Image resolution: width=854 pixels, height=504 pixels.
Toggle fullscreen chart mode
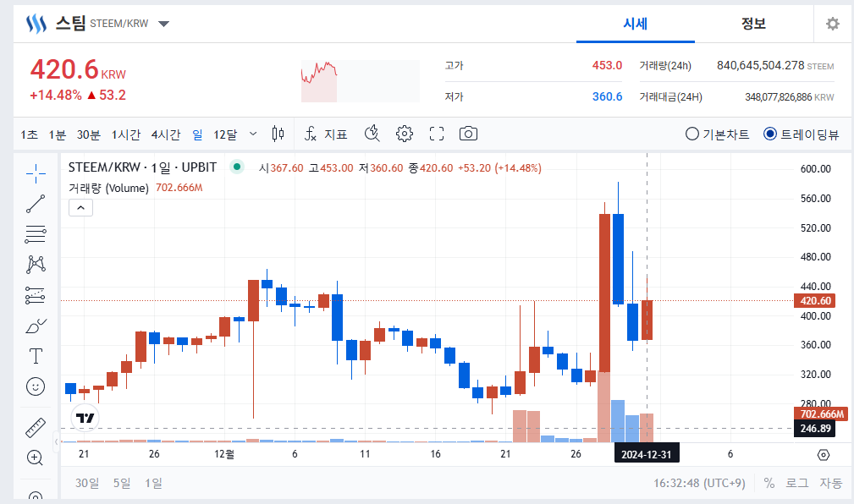click(x=436, y=134)
